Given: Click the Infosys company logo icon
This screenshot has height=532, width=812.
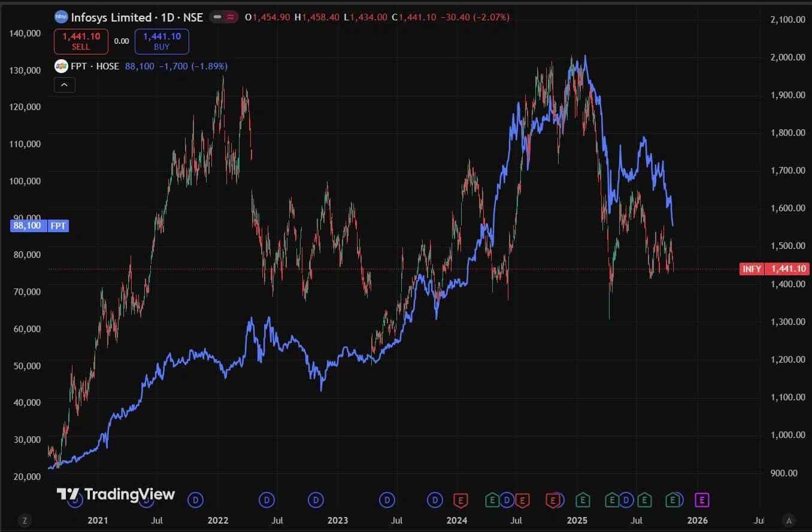Looking at the screenshot, I should click(x=60, y=17).
